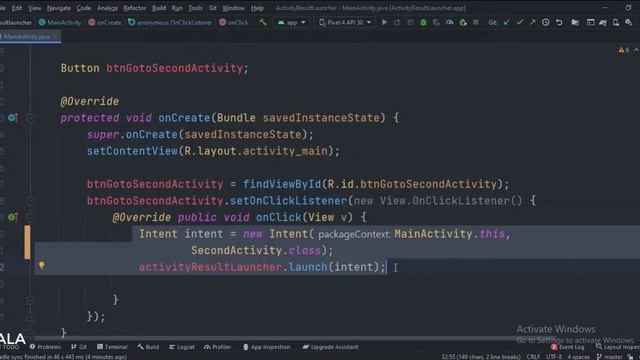Viewport: 640px width, 360px height.
Task: Open the Window menu
Action: pos(233,8)
